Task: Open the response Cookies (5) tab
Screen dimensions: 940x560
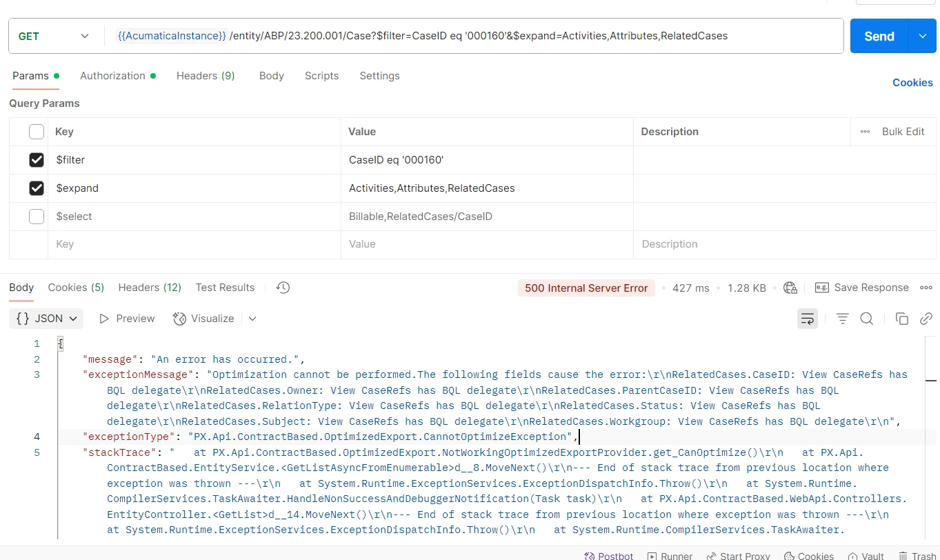Action: click(76, 288)
